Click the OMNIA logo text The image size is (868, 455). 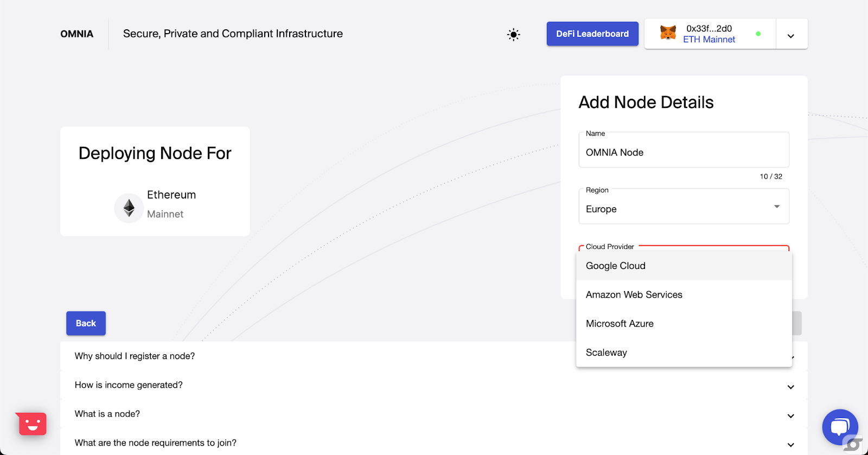click(76, 34)
